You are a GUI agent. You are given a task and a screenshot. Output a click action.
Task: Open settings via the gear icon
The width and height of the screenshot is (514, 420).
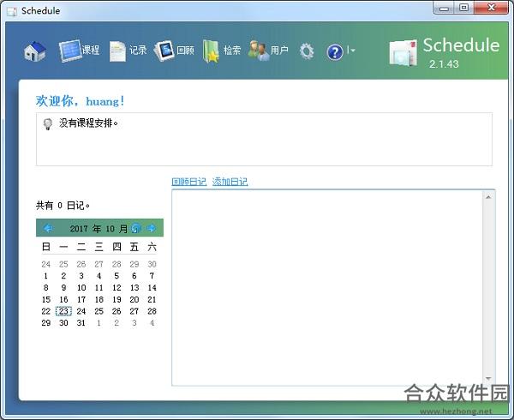pos(307,51)
